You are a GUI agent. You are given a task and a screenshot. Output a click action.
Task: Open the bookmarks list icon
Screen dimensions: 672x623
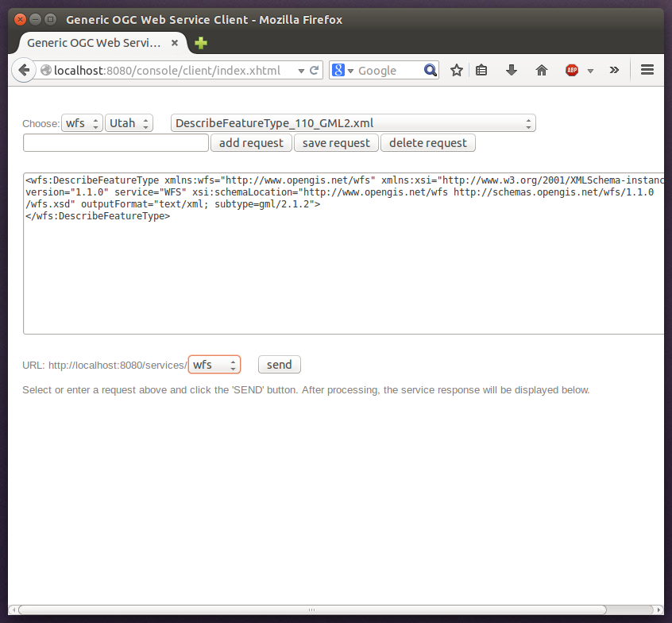(x=481, y=70)
